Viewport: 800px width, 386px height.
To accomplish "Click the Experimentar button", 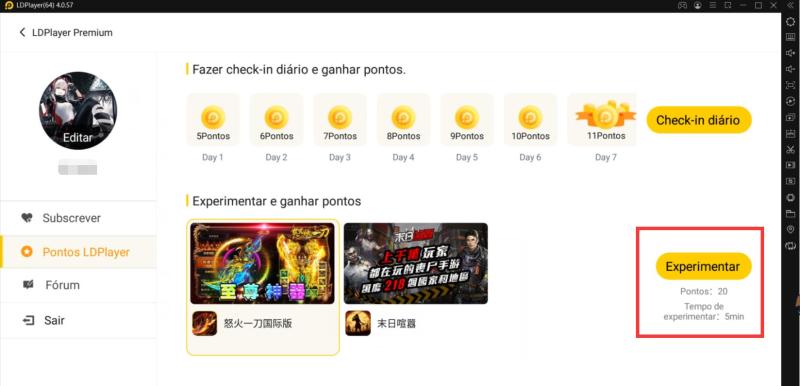I will (703, 266).
